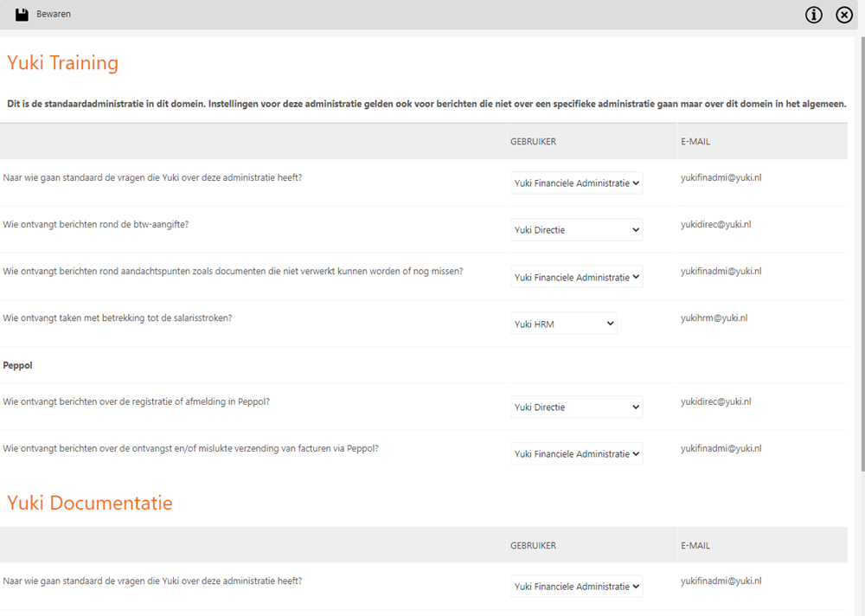Open user dropdown under Yuki Documentatie section
Viewport: 865px width, 616px height.
(x=576, y=587)
